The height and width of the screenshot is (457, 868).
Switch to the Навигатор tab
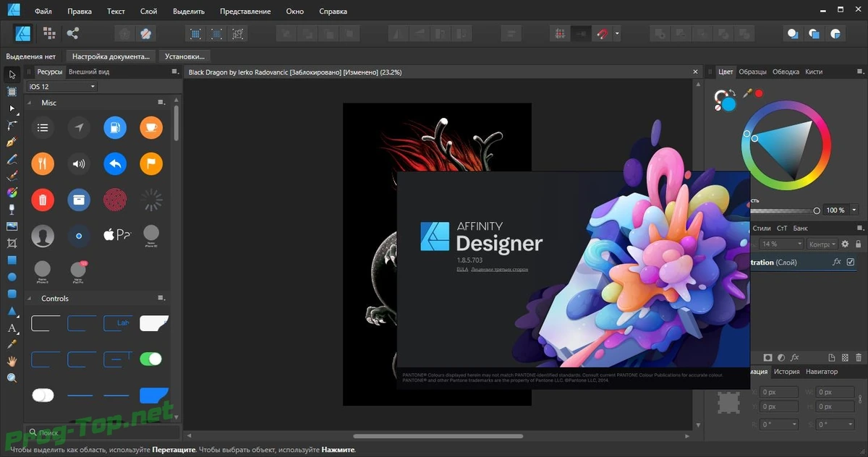point(822,372)
